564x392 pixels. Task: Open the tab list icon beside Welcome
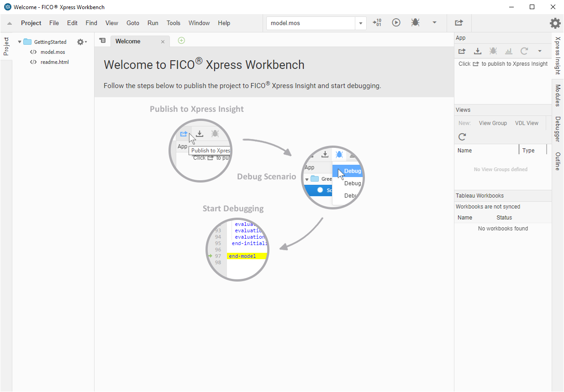103,41
